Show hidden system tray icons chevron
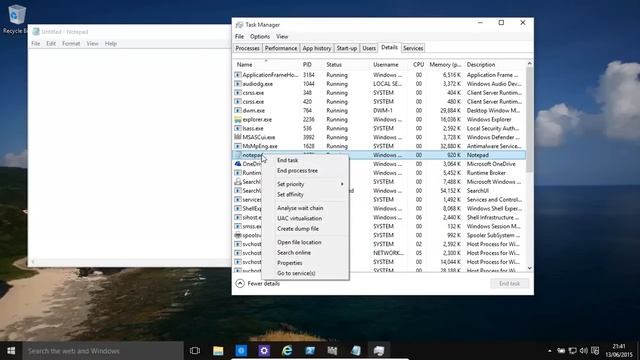This screenshot has height=360, width=640. (x=549, y=351)
